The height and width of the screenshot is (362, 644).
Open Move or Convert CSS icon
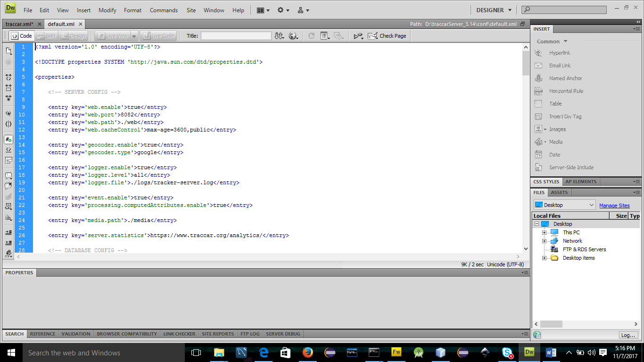pos(8,218)
